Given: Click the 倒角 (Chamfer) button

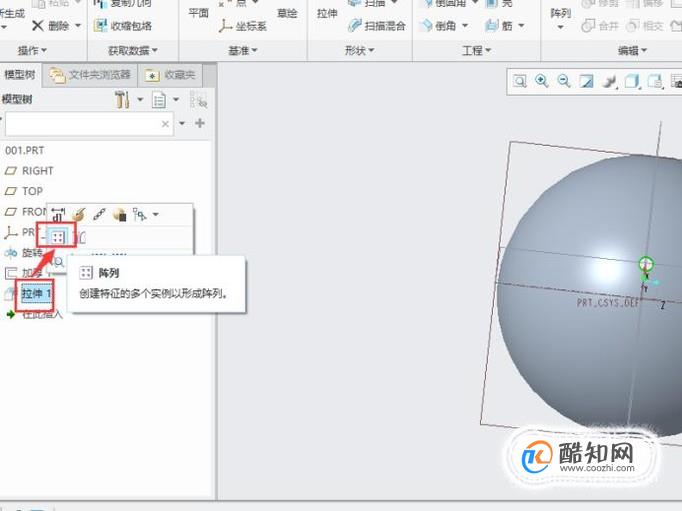Looking at the screenshot, I should coord(438,26).
